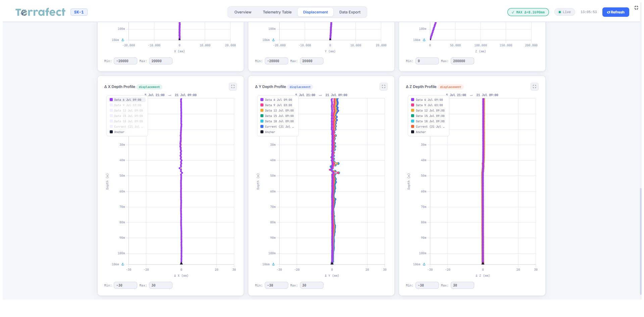Edit the Max 200000 field under Z (mm) chart
This screenshot has width=644, height=317.
pyautogui.click(x=462, y=61)
